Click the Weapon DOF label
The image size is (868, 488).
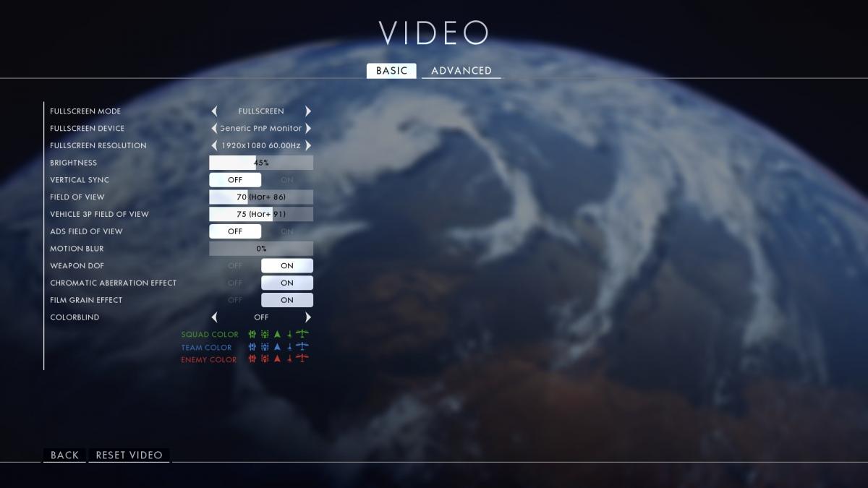pos(77,266)
